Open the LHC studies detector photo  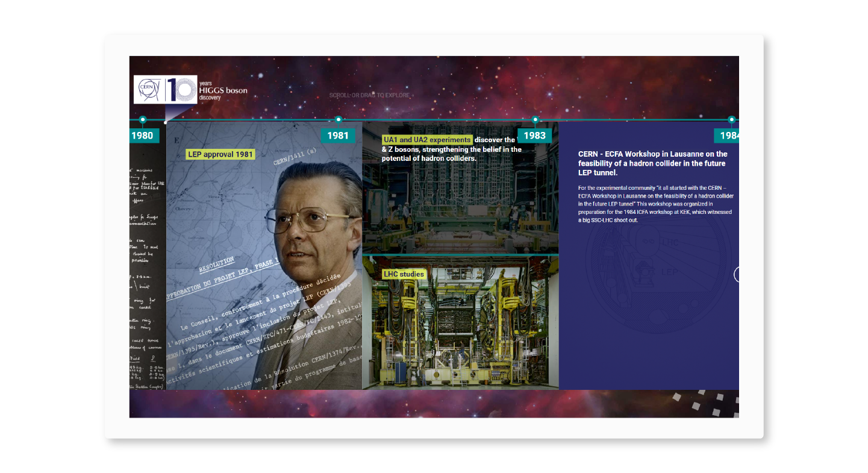click(460, 323)
